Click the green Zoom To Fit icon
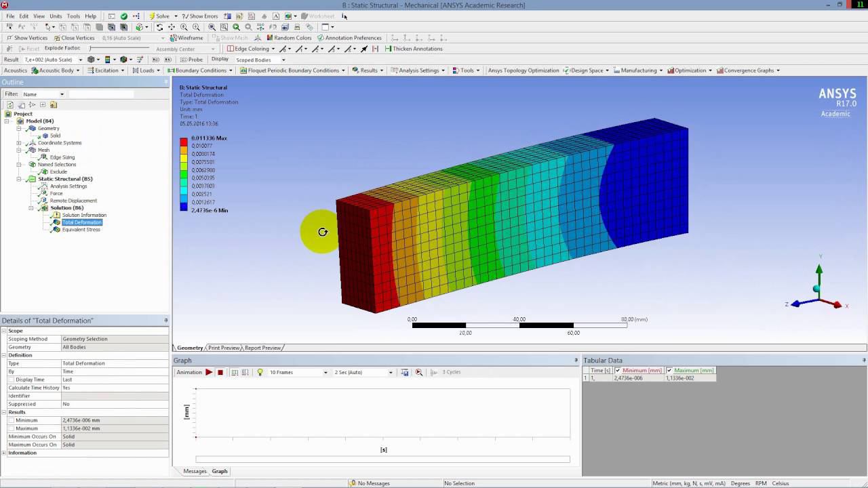 coord(236,27)
